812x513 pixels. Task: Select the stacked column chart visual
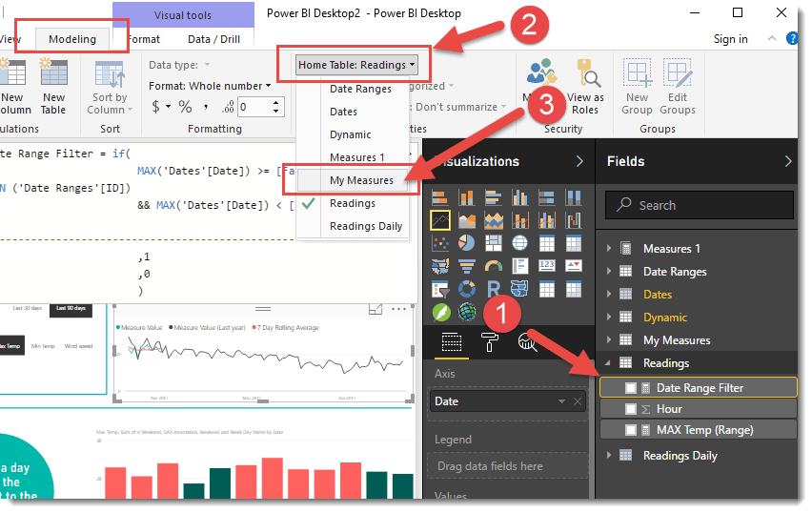pos(467,197)
